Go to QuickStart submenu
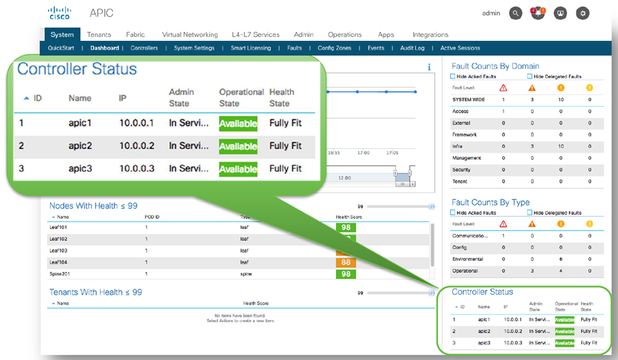Viewport: 618px width, 360px height. 61,48
